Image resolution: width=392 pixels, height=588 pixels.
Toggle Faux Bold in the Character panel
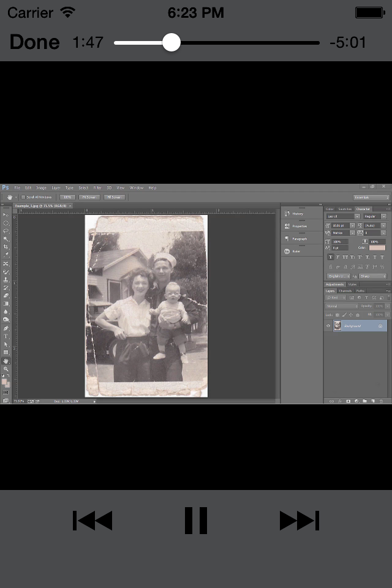pos(331,257)
